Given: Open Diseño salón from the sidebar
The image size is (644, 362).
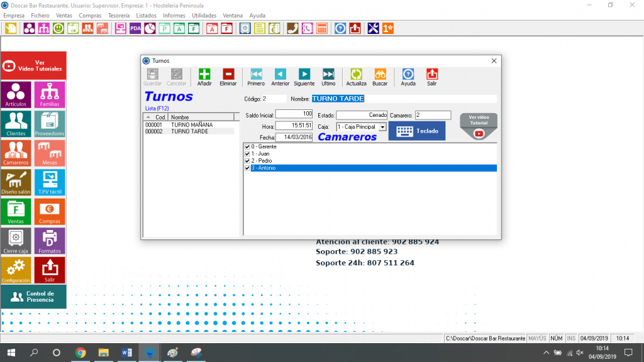Looking at the screenshot, I should [x=16, y=182].
